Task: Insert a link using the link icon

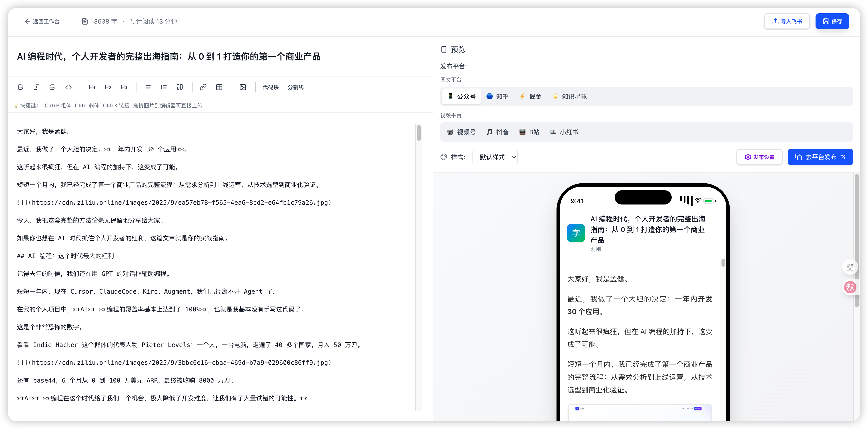Action: coord(203,87)
